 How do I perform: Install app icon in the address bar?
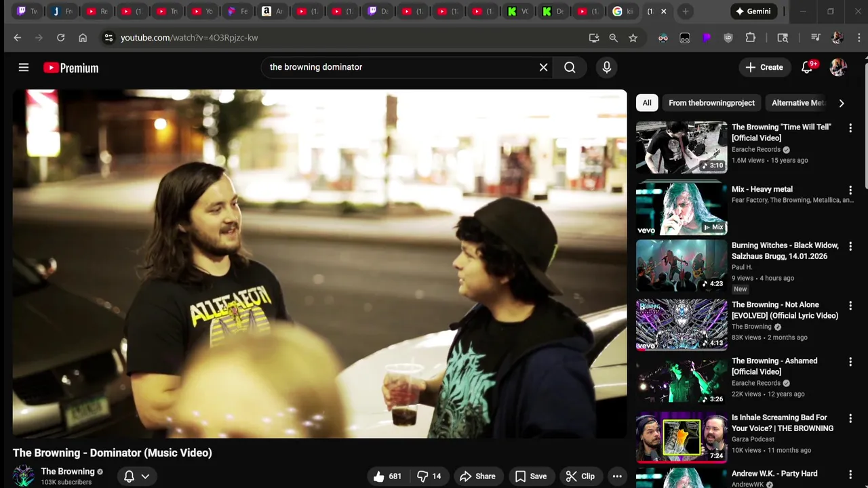tap(594, 38)
